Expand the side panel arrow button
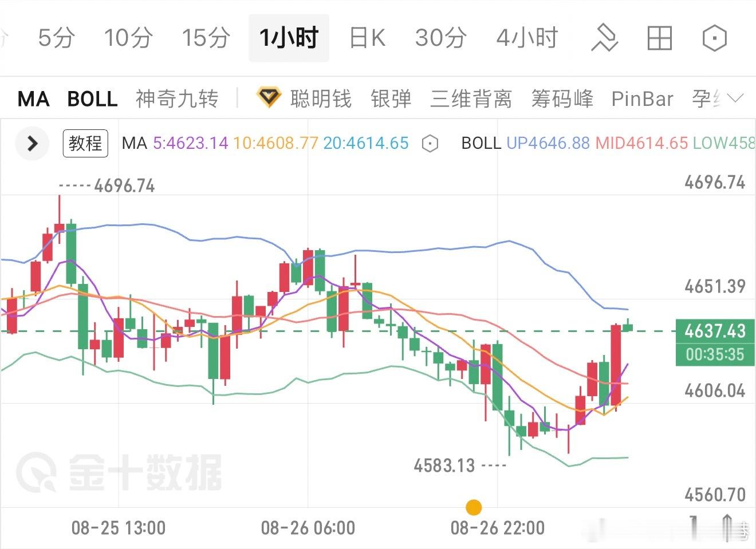The width and height of the screenshot is (756, 549). [32, 143]
